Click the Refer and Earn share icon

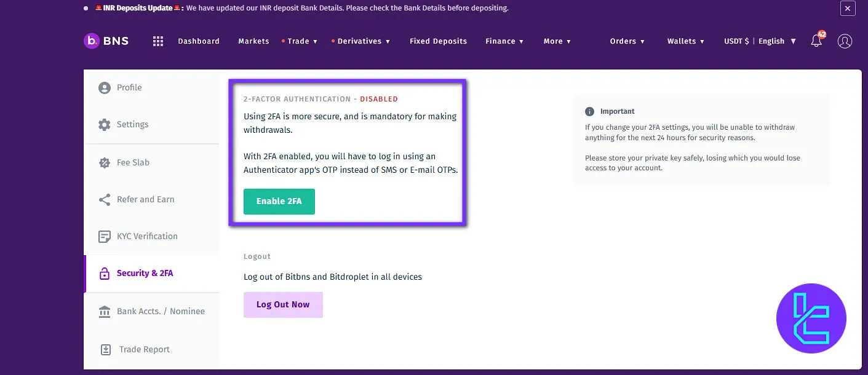click(x=105, y=200)
